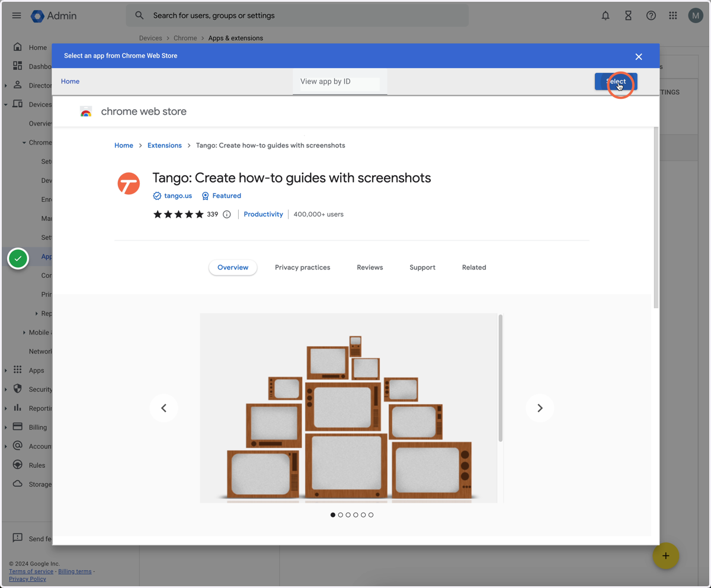Open the Google apps grid
Screen dimensions: 711x588
[673, 15]
